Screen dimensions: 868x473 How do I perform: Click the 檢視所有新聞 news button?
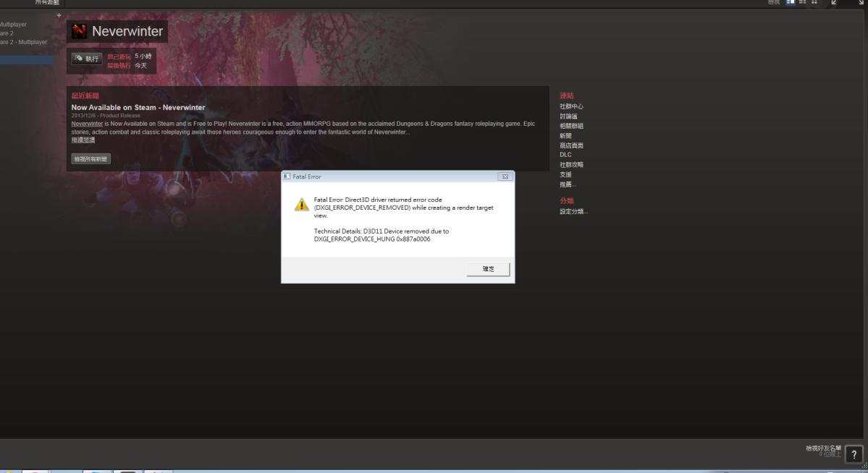pos(90,158)
